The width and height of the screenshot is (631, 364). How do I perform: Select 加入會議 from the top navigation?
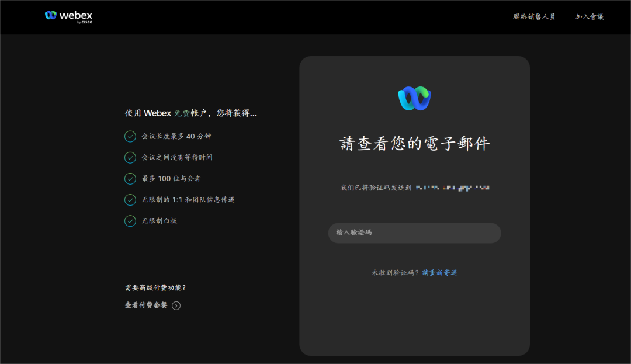[x=588, y=17]
